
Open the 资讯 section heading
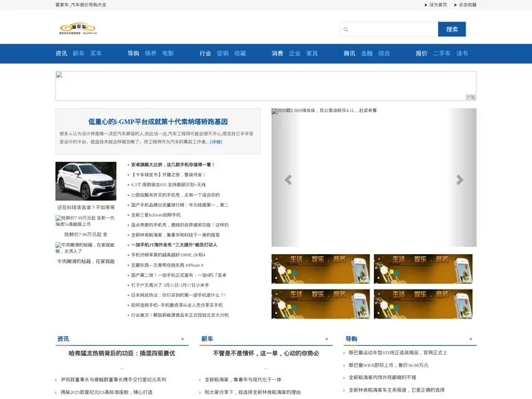(63, 339)
